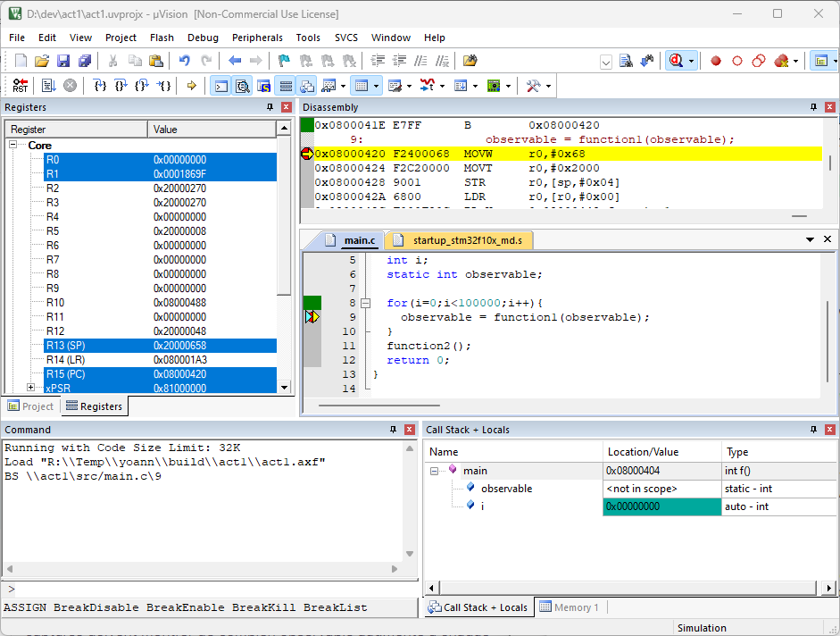Expand the xPSR register node

(x=31, y=388)
